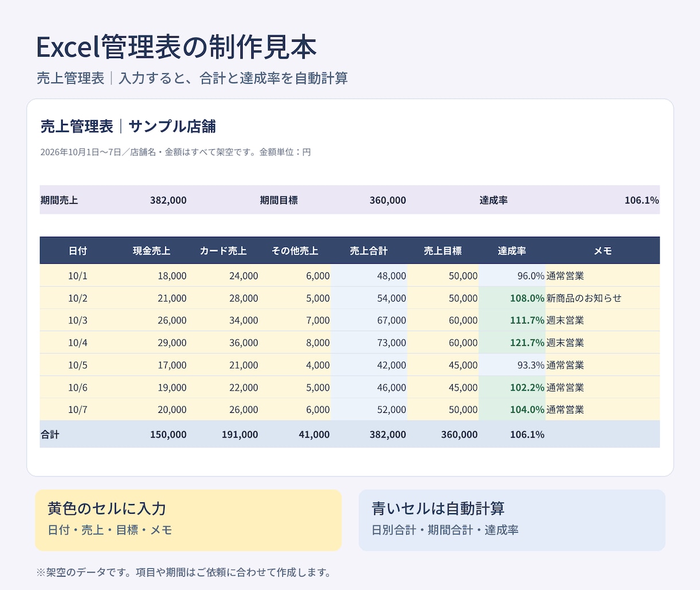Click card sales 28,000 cell

coord(223,298)
